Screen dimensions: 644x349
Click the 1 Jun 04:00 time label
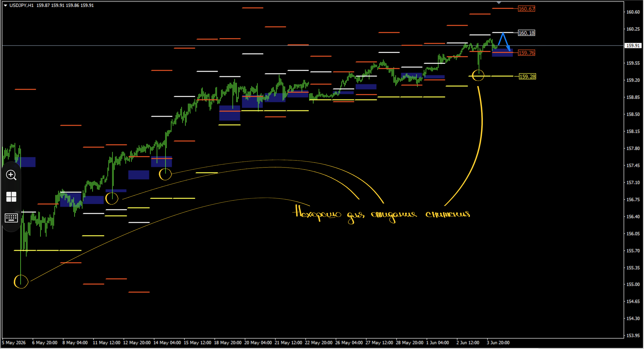(438, 342)
